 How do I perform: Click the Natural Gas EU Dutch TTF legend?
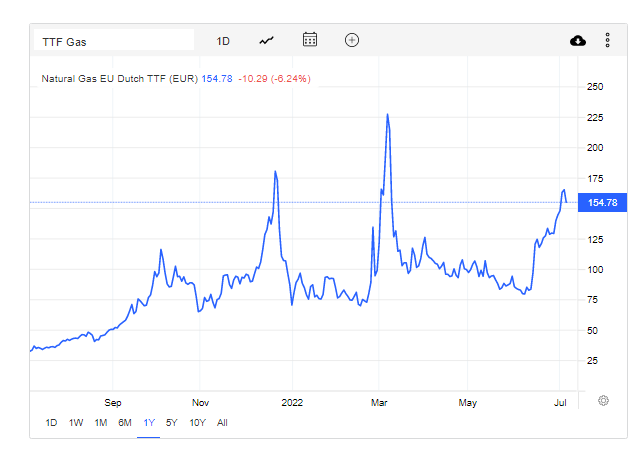tap(120, 78)
